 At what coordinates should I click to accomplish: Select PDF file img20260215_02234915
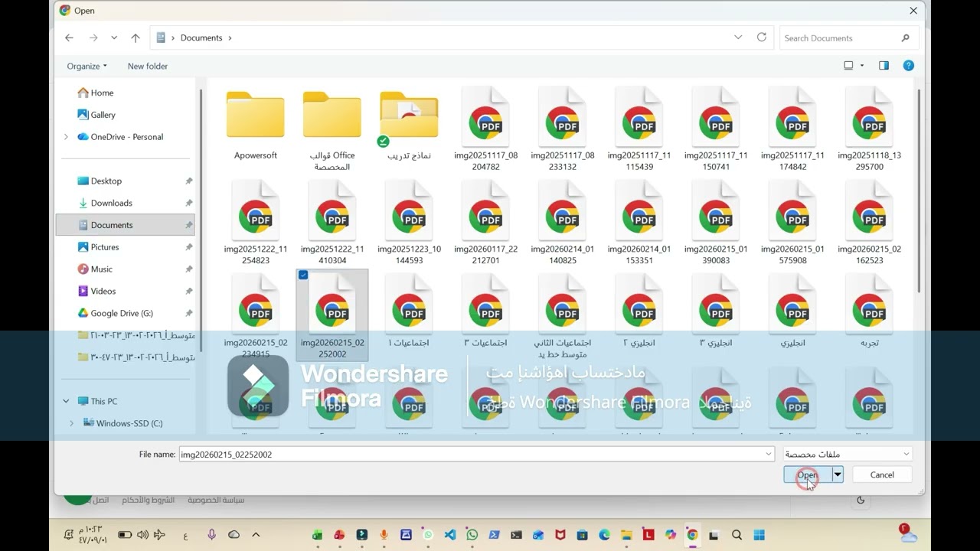256,316
